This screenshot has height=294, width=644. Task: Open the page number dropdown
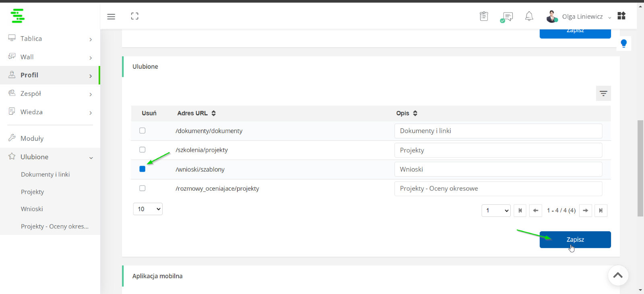[496, 210]
